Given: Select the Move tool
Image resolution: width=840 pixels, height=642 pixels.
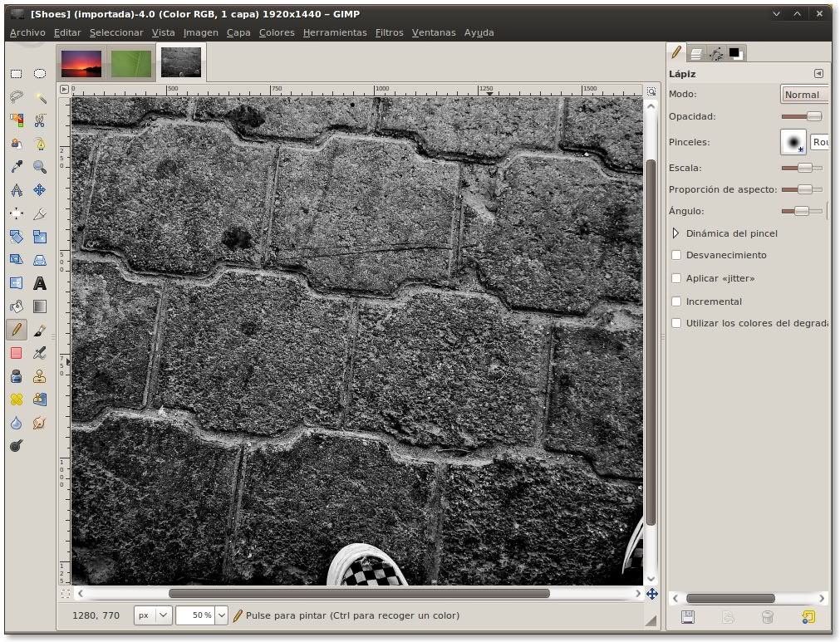Looking at the screenshot, I should [40, 190].
